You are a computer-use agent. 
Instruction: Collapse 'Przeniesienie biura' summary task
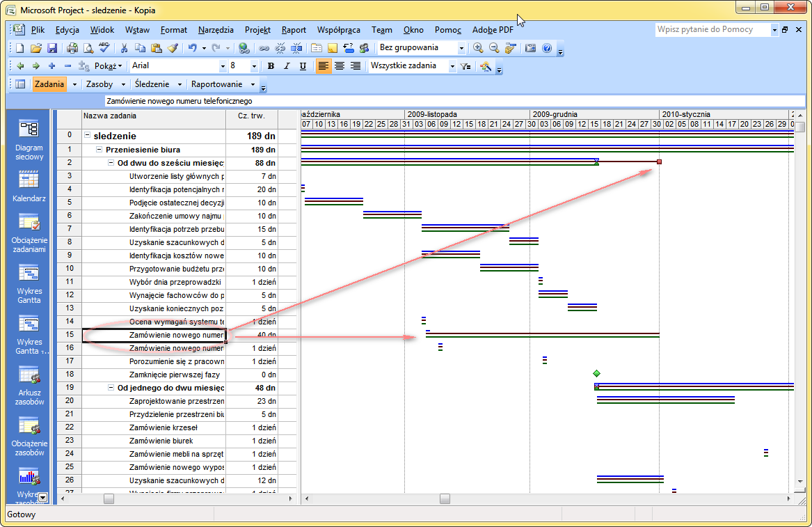tap(99, 149)
